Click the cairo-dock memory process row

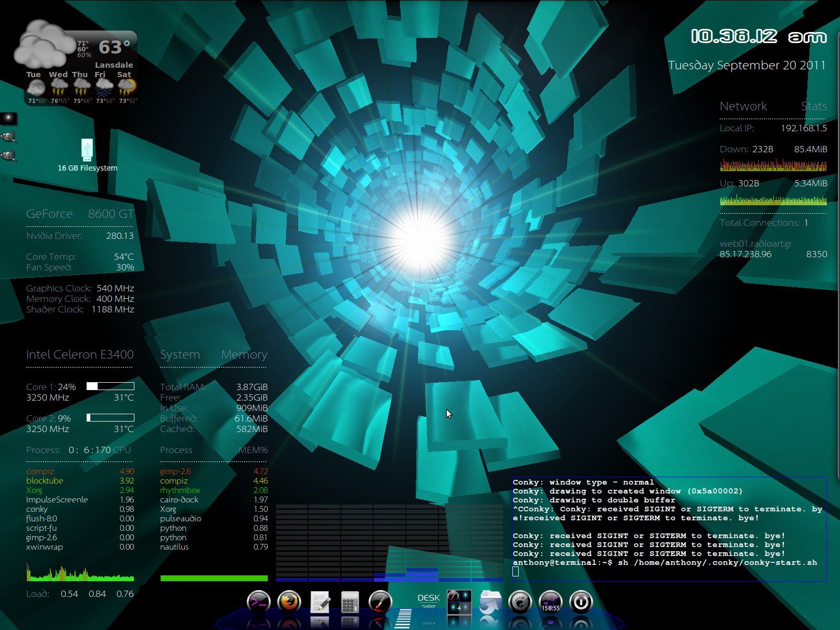point(214,499)
